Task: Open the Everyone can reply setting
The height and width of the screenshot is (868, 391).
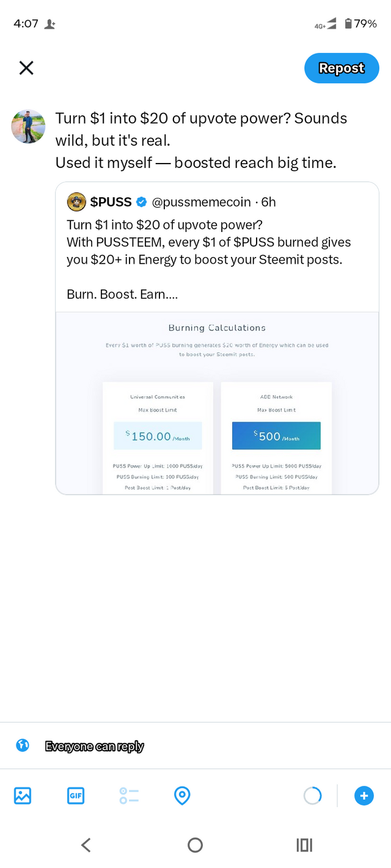Action: pyautogui.click(x=95, y=746)
